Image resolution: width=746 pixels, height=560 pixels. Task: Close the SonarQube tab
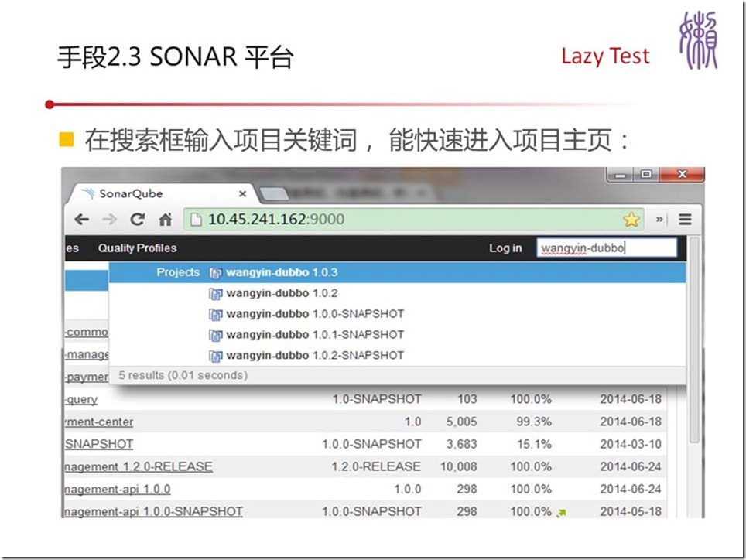tap(243, 193)
